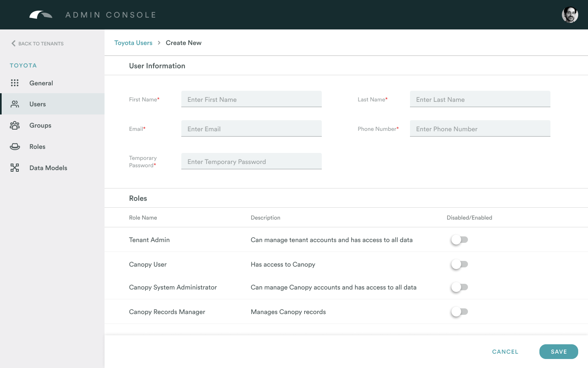
Task: Toggle Canopy Records Manager role on
Action: click(x=459, y=312)
